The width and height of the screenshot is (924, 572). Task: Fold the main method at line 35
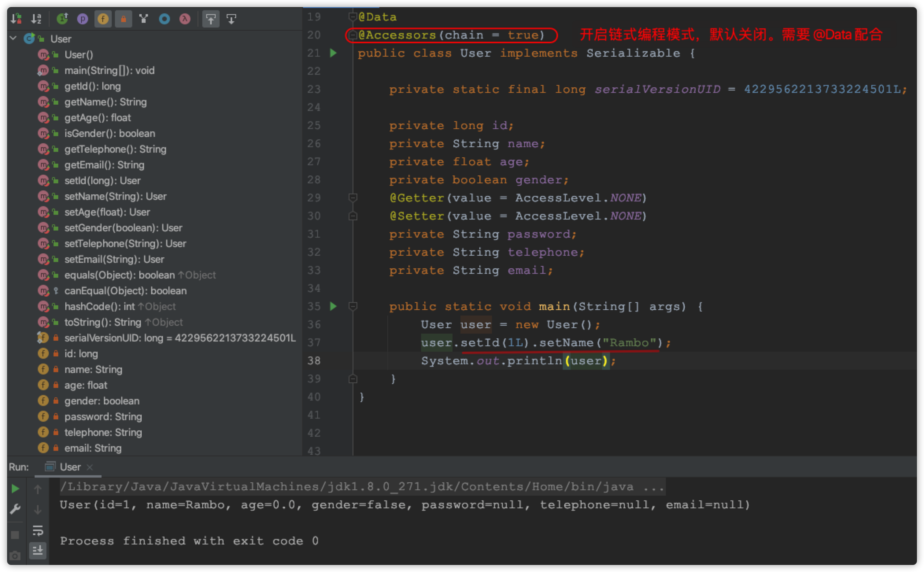tap(353, 306)
